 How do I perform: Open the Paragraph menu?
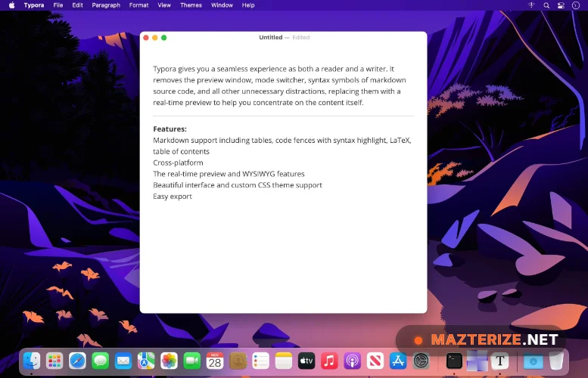click(x=106, y=5)
